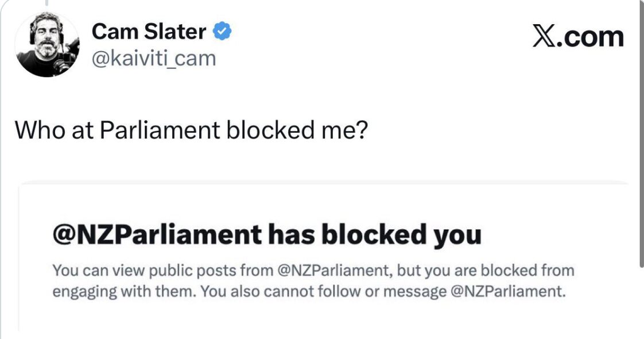644x339 pixels.
Task: Open Cam Slater's profile picture
Action: (47, 44)
